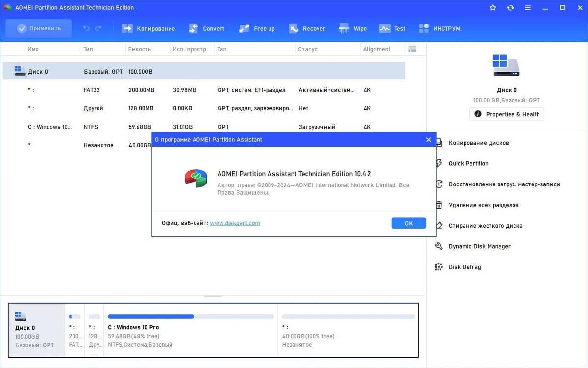Click the Disk Defrag grid icon

tap(439, 267)
